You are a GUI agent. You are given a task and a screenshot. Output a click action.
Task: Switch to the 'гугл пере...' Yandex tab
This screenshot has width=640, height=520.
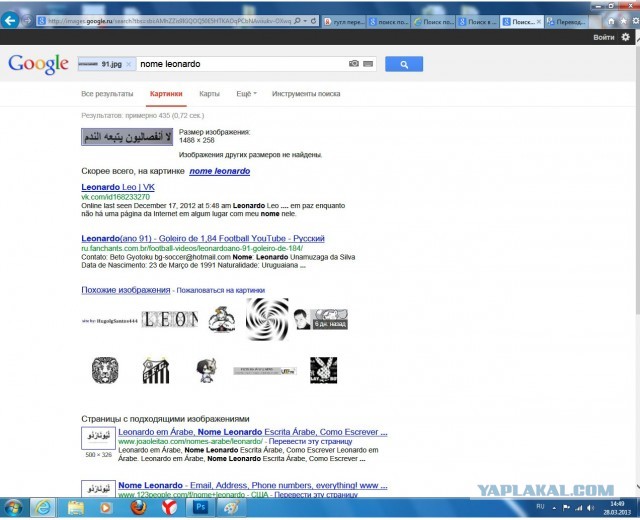click(344, 22)
